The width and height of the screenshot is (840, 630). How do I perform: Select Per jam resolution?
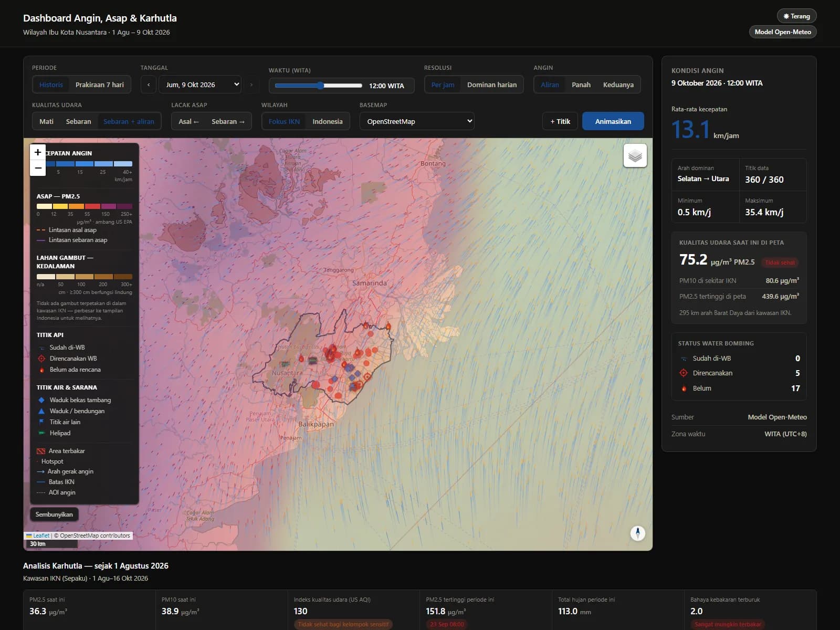click(x=443, y=85)
